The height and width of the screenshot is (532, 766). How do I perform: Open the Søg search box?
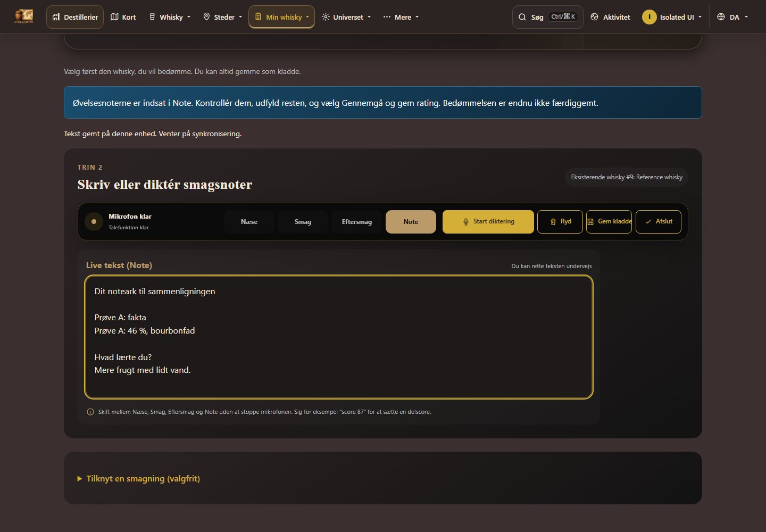tap(548, 17)
